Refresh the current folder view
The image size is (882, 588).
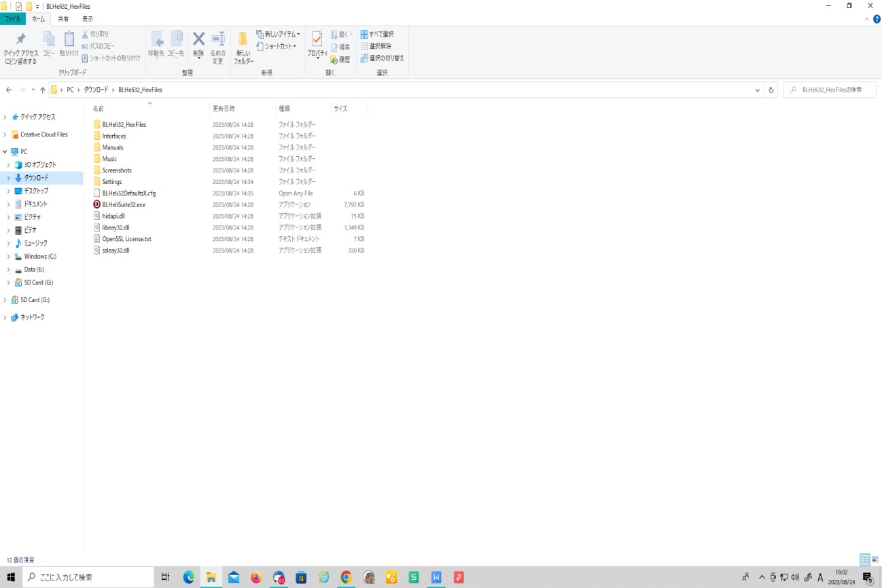pyautogui.click(x=771, y=90)
